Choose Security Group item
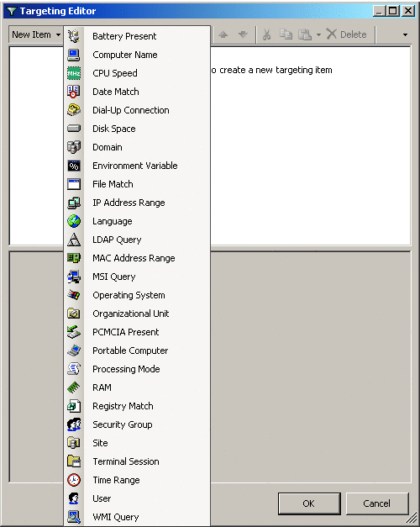The image size is (420, 527). tap(137, 424)
